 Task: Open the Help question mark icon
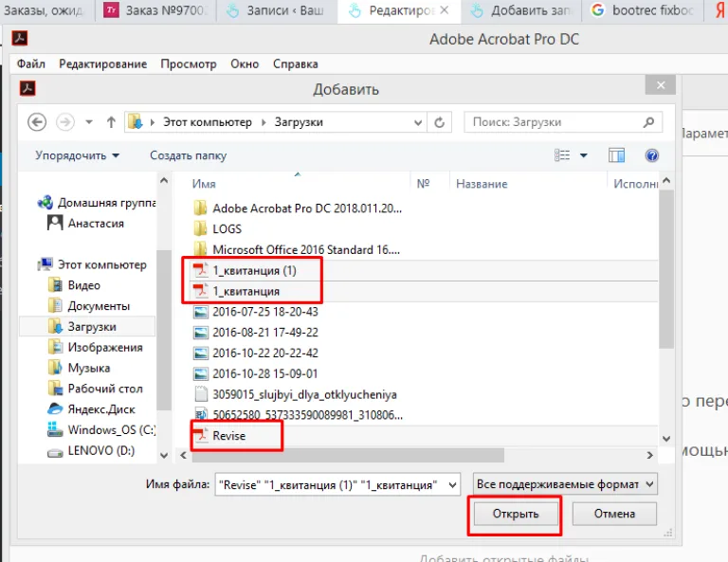(652, 155)
